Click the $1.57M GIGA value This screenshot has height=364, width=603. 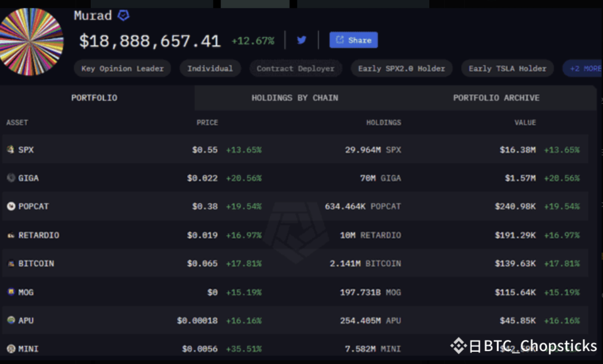tap(521, 178)
